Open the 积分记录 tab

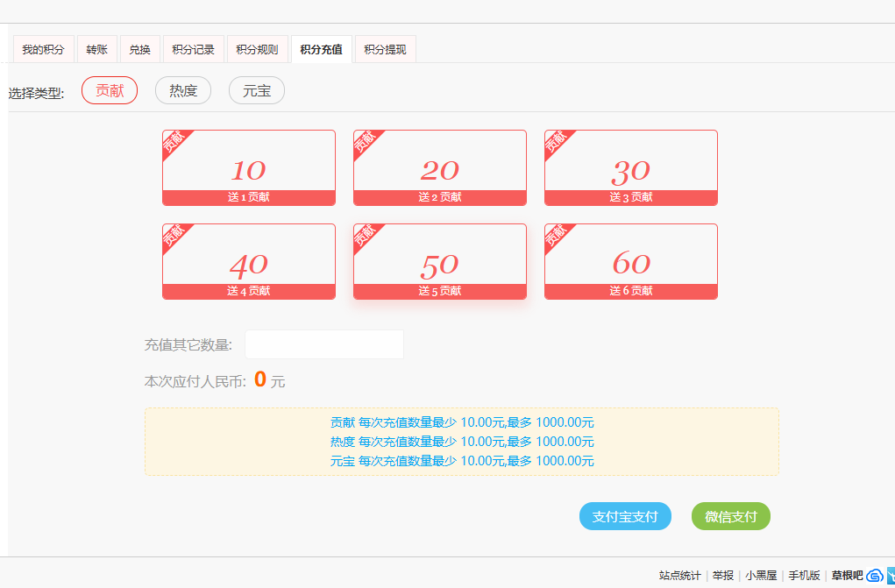click(x=192, y=49)
